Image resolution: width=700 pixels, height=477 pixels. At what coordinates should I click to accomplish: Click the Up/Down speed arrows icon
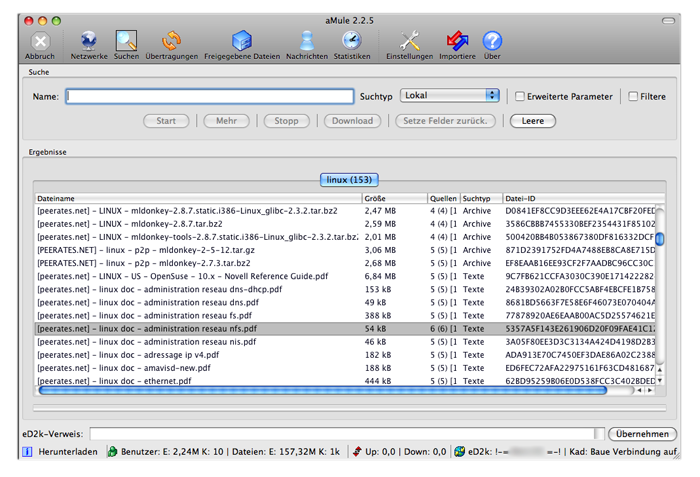(x=357, y=452)
